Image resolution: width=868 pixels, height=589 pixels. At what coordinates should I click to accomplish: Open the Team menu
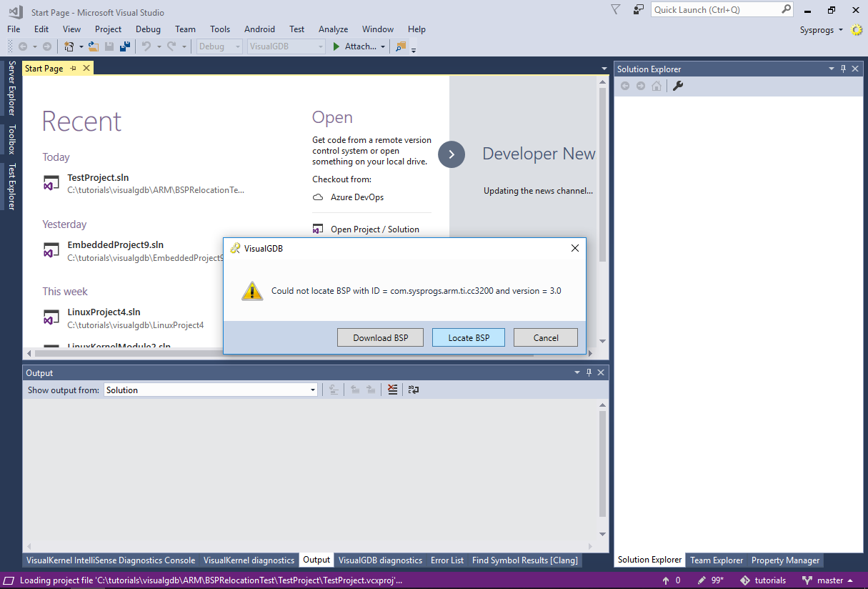coord(185,29)
